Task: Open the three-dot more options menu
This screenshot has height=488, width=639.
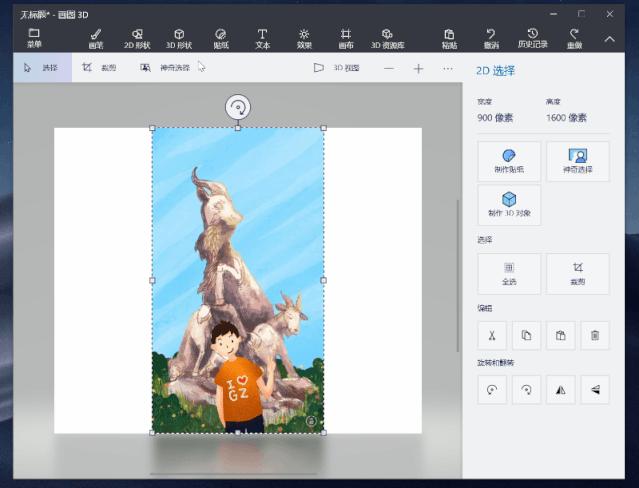Action: [448, 68]
